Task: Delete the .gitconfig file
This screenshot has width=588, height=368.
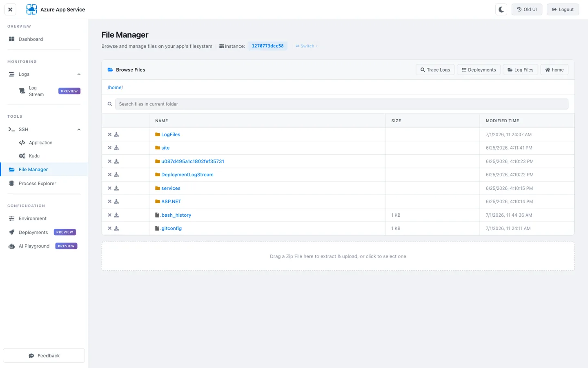Action: click(109, 229)
